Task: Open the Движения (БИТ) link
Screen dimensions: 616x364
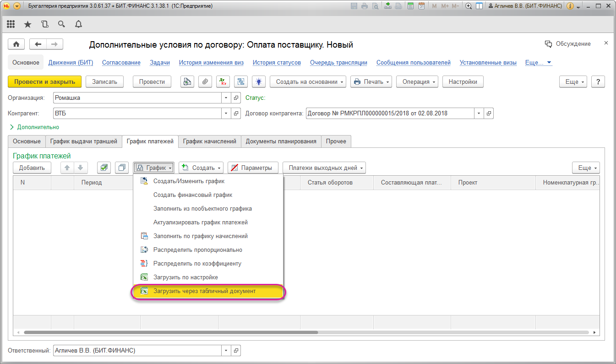Action: coord(71,62)
